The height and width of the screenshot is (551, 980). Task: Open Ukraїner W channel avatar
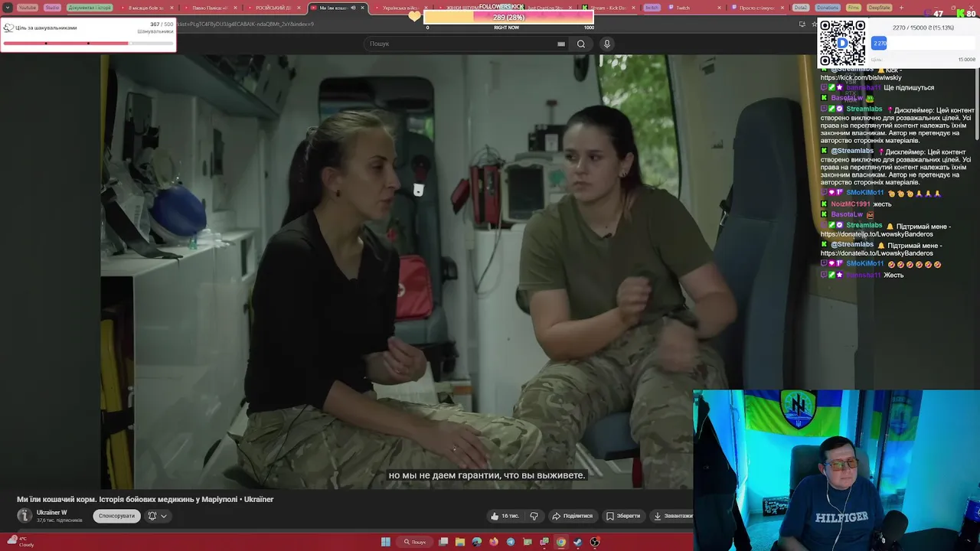pyautogui.click(x=24, y=516)
